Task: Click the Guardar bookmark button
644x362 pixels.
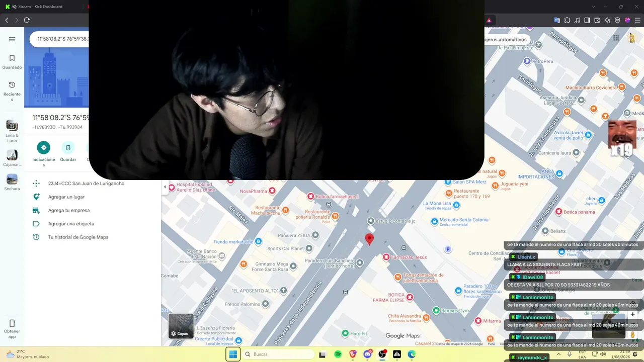Action: [68, 148]
